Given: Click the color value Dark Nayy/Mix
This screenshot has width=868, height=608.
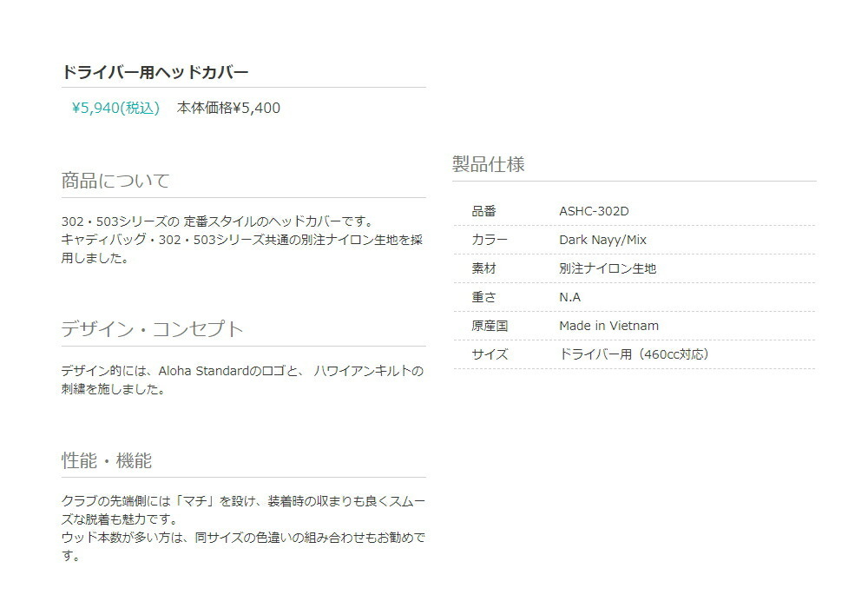Looking at the screenshot, I should point(603,240).
